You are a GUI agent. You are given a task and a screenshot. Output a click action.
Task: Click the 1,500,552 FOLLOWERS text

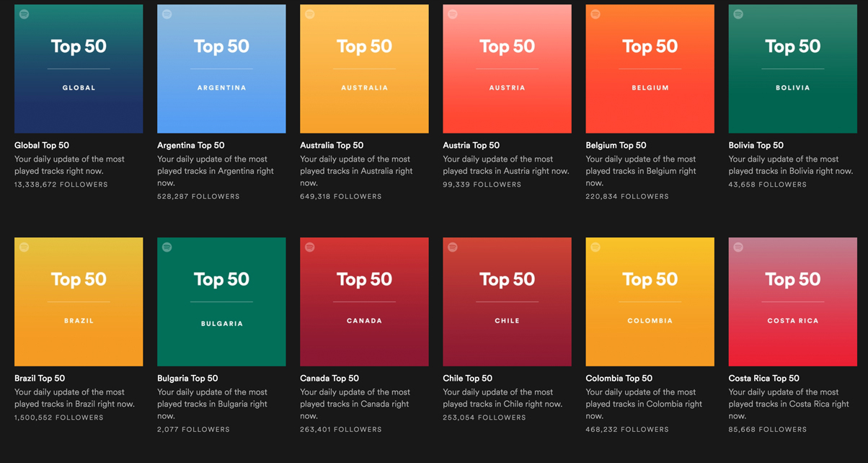pyautogui.click(x=59, y=418)
